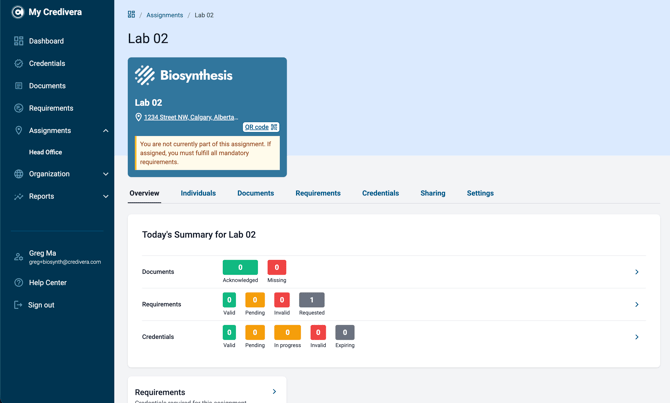The image size is (670, 403).
Task: Click the Today's Summary for Lab 02 heading
Action: pos(199,235)
